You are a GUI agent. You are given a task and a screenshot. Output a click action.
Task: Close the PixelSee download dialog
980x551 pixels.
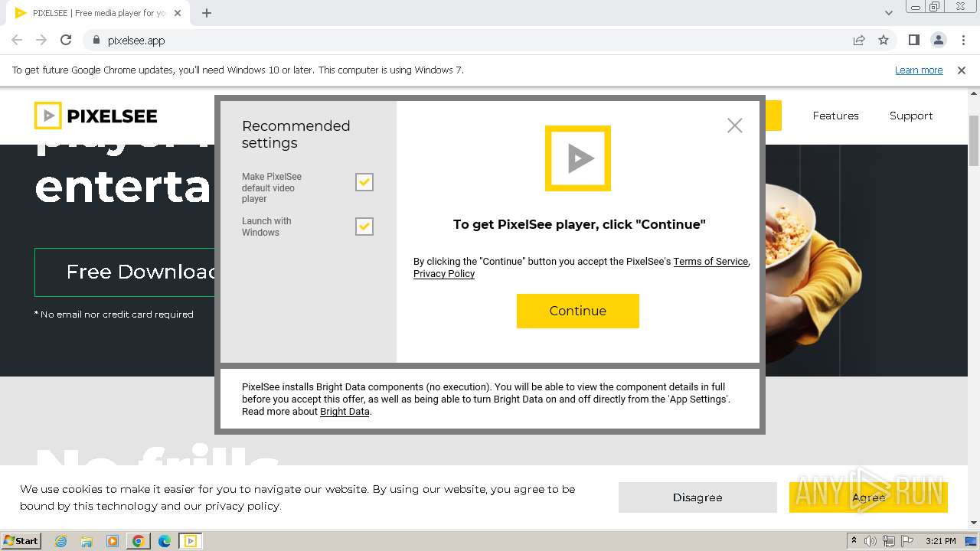point(735,126)
